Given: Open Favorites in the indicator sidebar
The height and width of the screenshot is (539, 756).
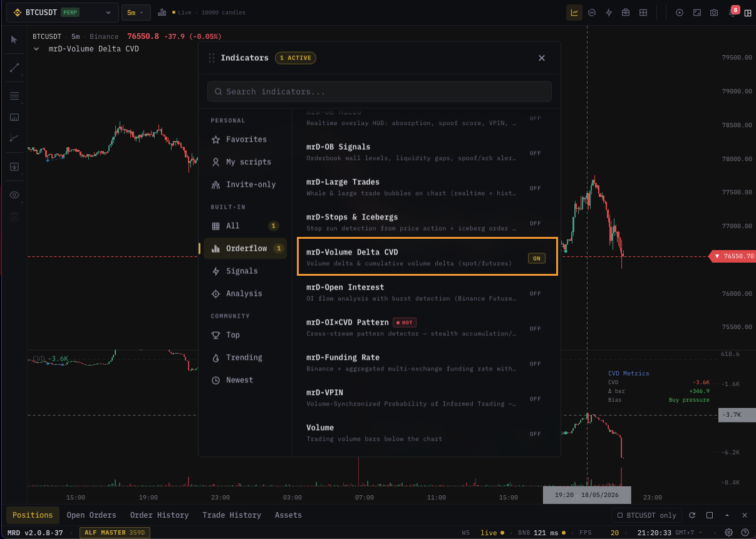Looking at the screenshot, I should pos(246,139).
